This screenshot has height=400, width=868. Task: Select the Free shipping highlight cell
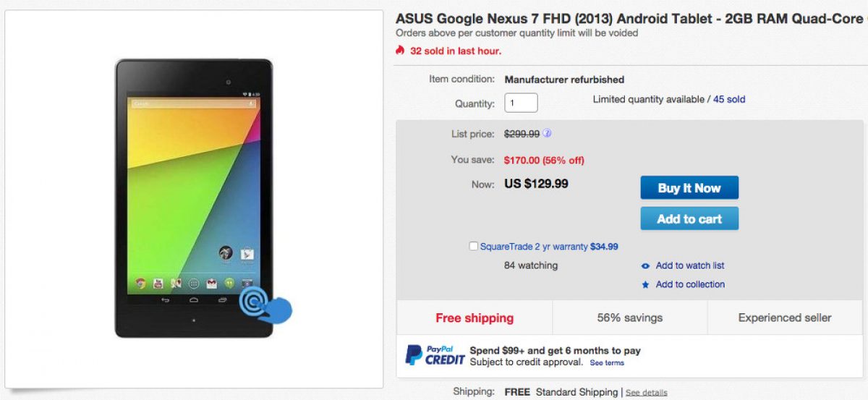point(475,318)
